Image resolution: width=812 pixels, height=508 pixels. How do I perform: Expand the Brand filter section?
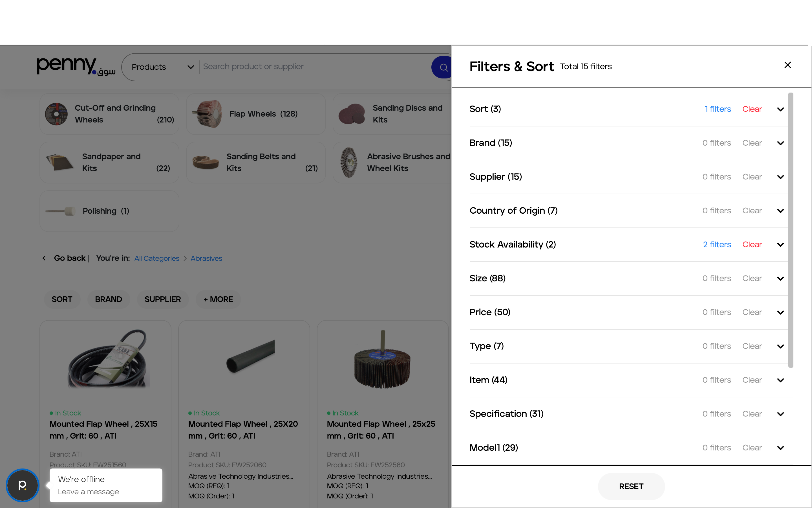coord(780,143)
